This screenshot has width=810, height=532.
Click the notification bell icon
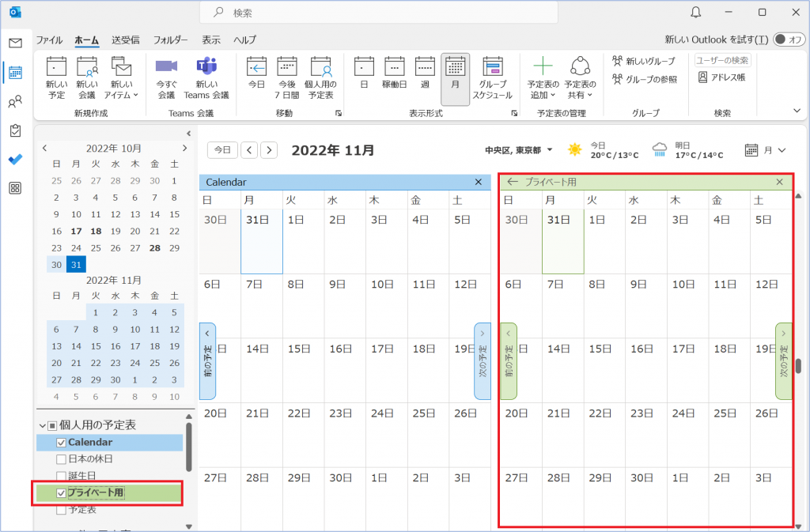point(696,12)
